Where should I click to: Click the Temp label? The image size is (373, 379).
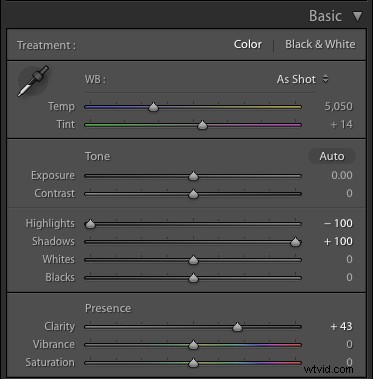[x=61, y=107]
